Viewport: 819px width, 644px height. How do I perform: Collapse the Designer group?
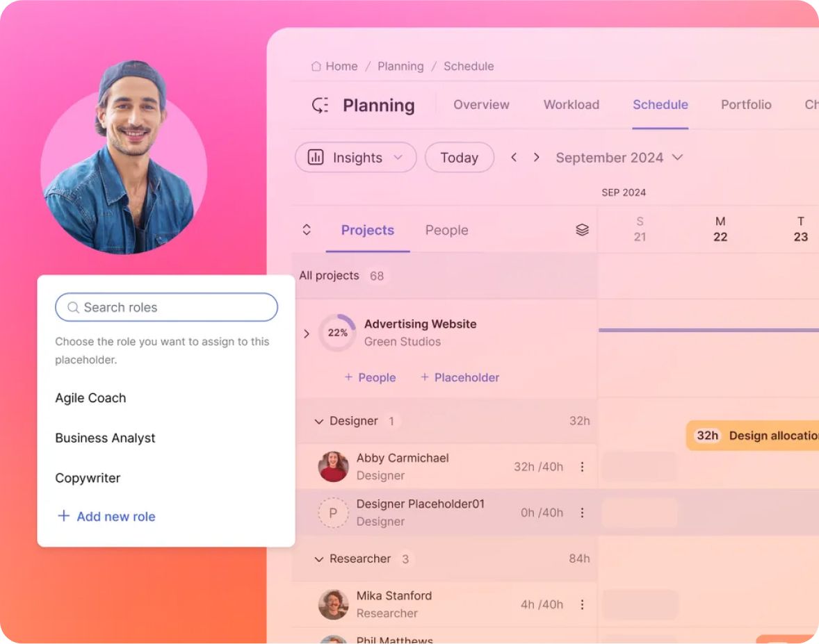coord(318,421)
